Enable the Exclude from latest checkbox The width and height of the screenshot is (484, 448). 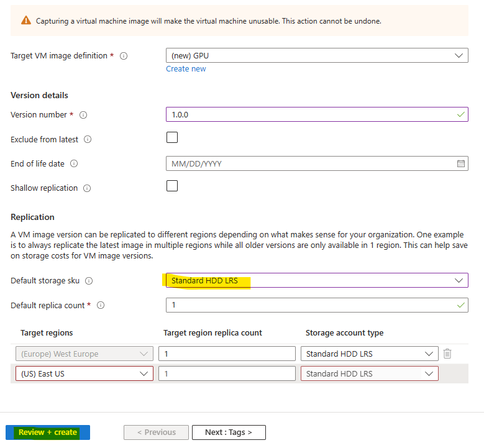point(172,137)
